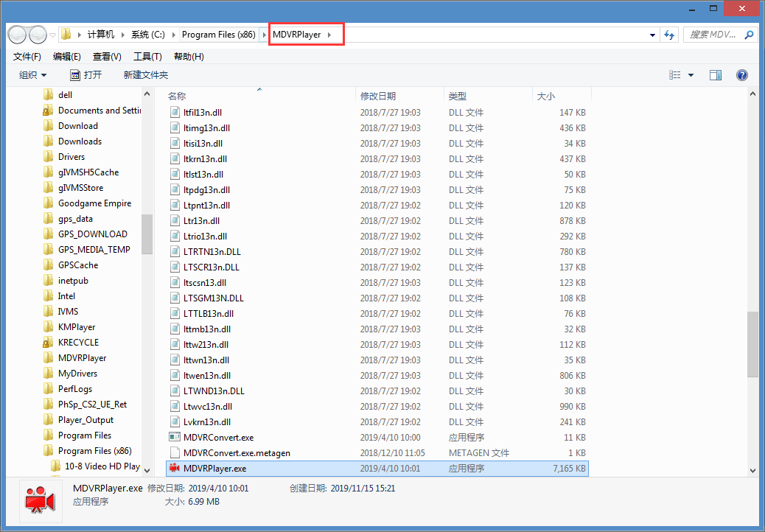Viewport: 765px width, 532px height.
Task: Click the refresh icon beside address bar
Action: click(669, 35)
